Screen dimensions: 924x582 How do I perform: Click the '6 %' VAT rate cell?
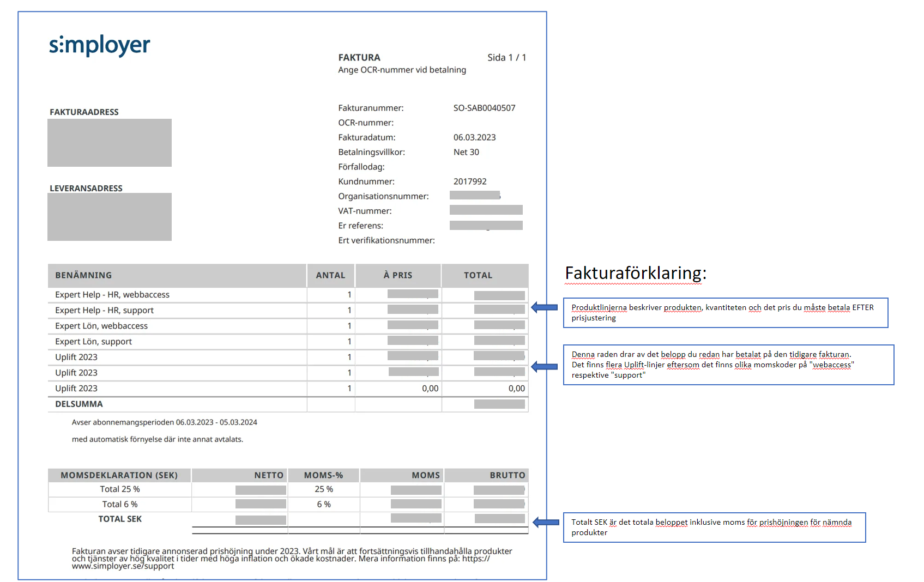click(x=324, y=505)
